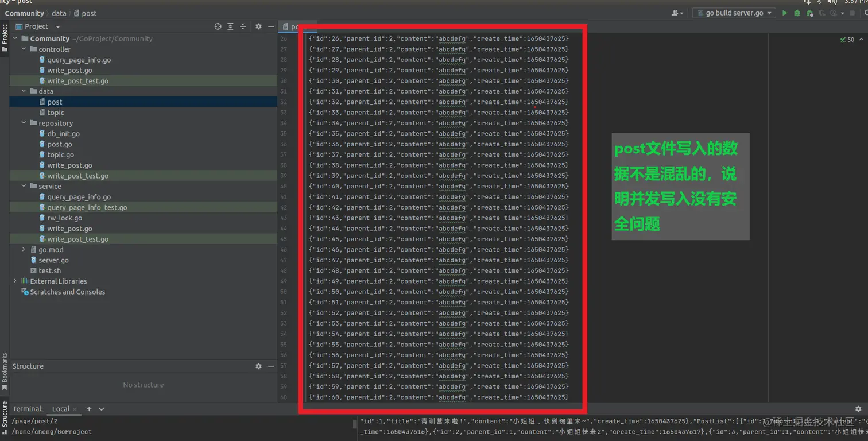Click Community in the breadcrumb bar

point(25,13)
